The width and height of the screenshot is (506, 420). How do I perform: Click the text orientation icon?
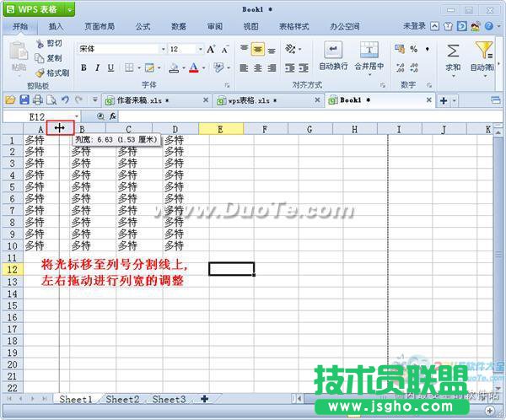[x=290, y=49]
